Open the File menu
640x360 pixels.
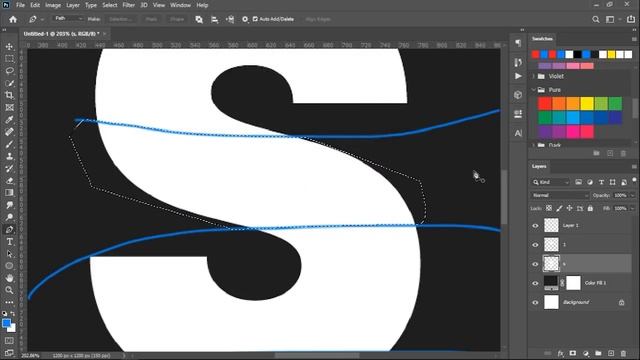[x=20, y=5]
